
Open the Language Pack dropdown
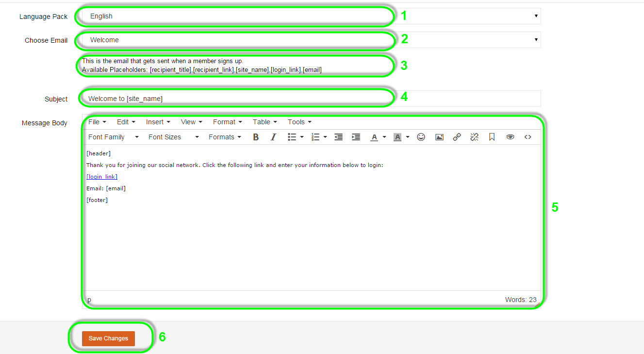coord(311,16)
